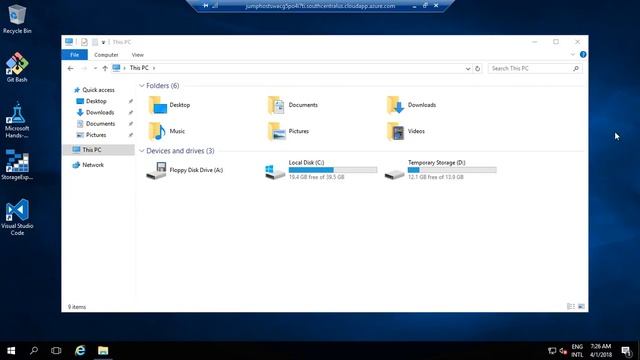Open the Pictures folder in This PC
Image resolution: width=640 pixels, height=360 pixels.
[x=289, y=131]
